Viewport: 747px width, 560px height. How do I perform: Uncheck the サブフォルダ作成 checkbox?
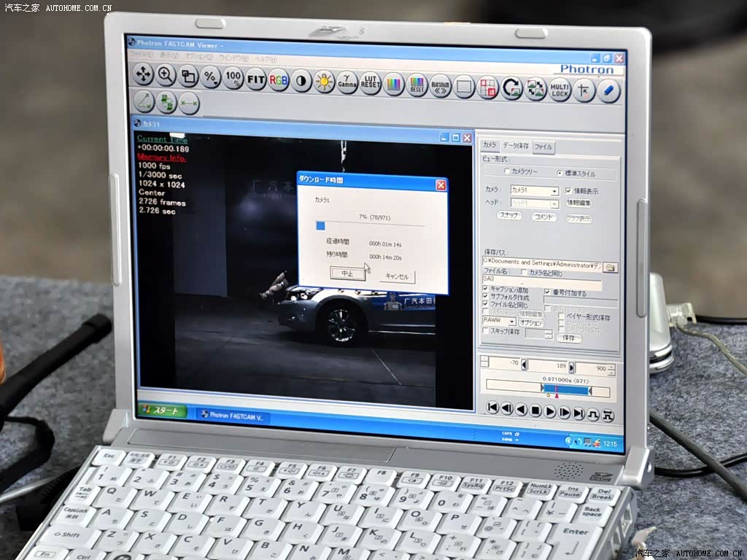click(x=485, y=297)
